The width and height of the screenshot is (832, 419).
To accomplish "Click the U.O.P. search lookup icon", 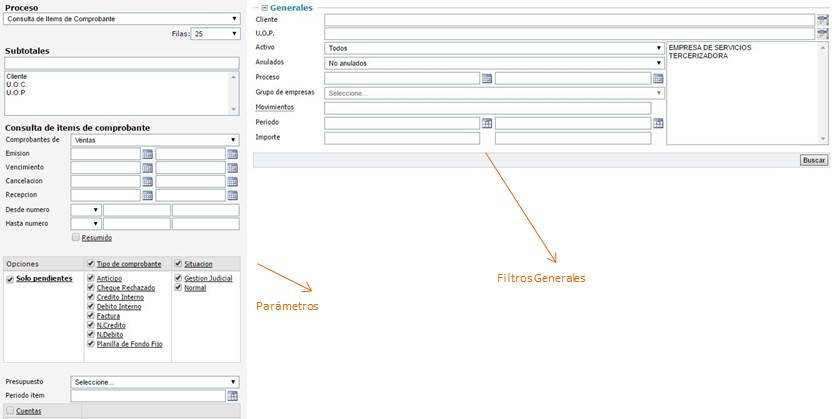I will (x=822, y=34).
